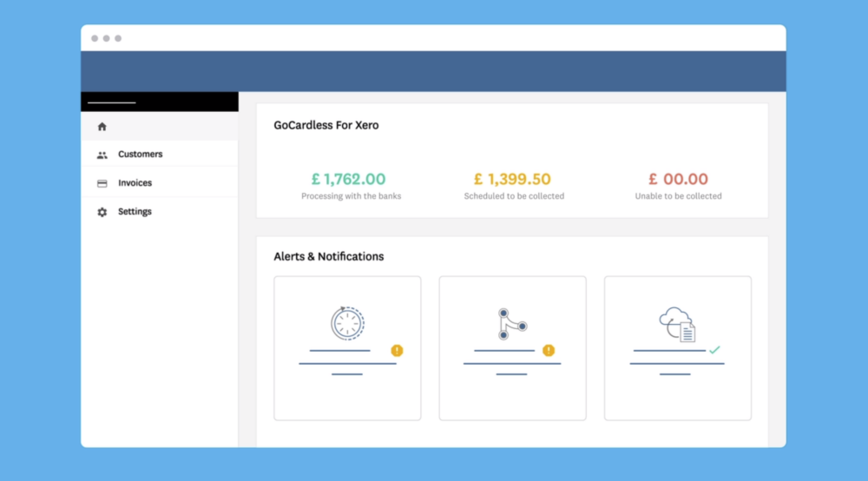Image resolution: width=868 pixels, height=481 pixels.
Task: Click warning badge on branch card
Action: pos(549,351)
